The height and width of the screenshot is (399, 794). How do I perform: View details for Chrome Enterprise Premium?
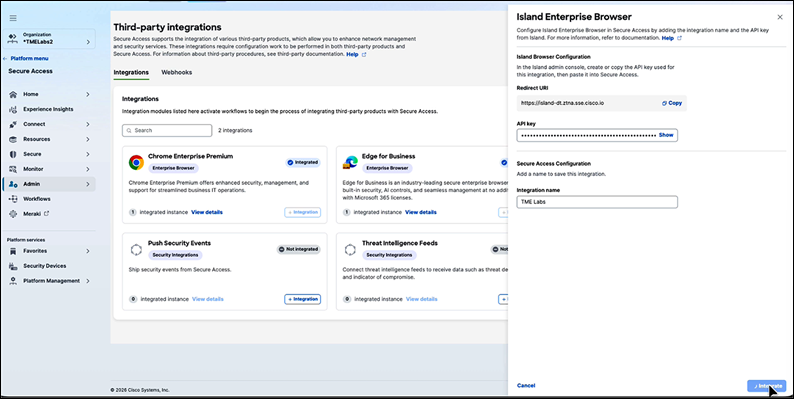pos(207,212)
